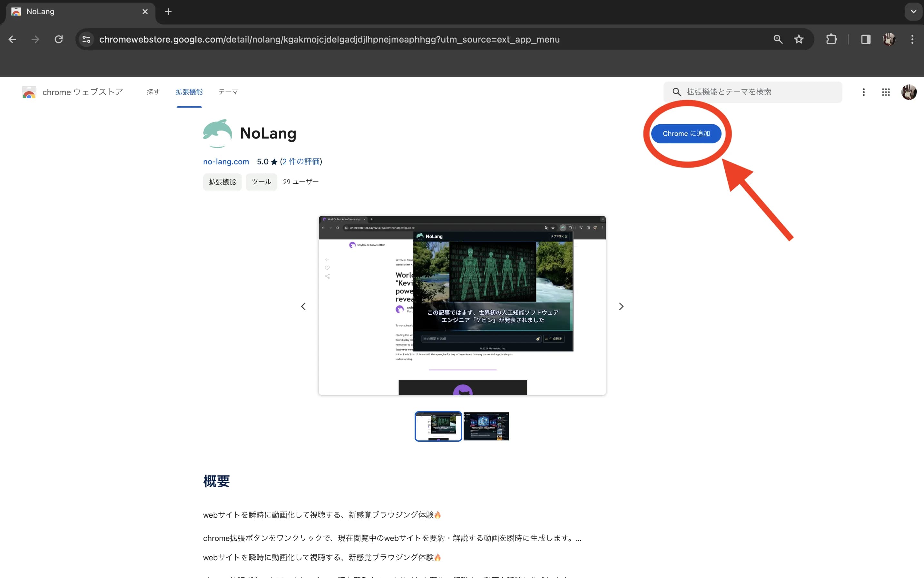
Task: Open the Google apps grid
Action: click(x=886, y=92)
